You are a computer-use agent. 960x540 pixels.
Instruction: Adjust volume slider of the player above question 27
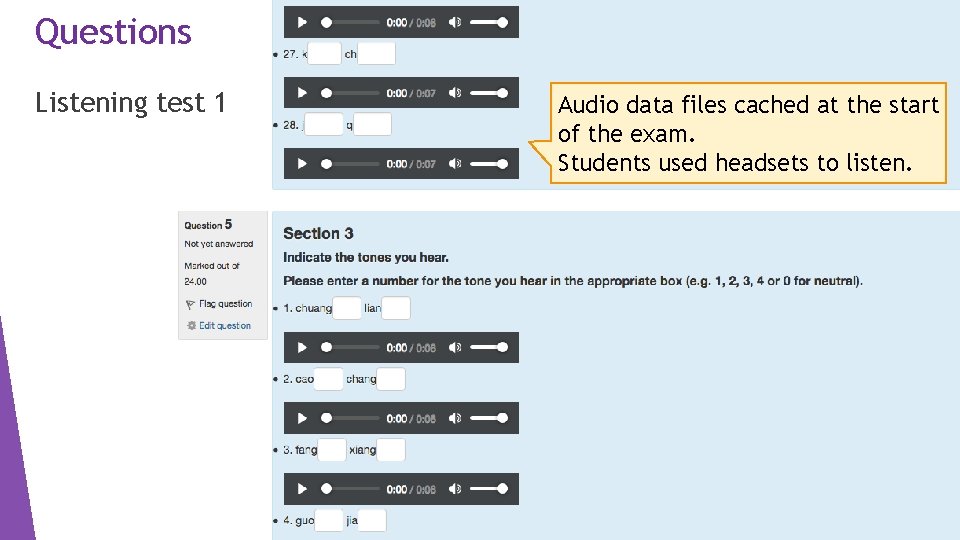coord(489,23)
